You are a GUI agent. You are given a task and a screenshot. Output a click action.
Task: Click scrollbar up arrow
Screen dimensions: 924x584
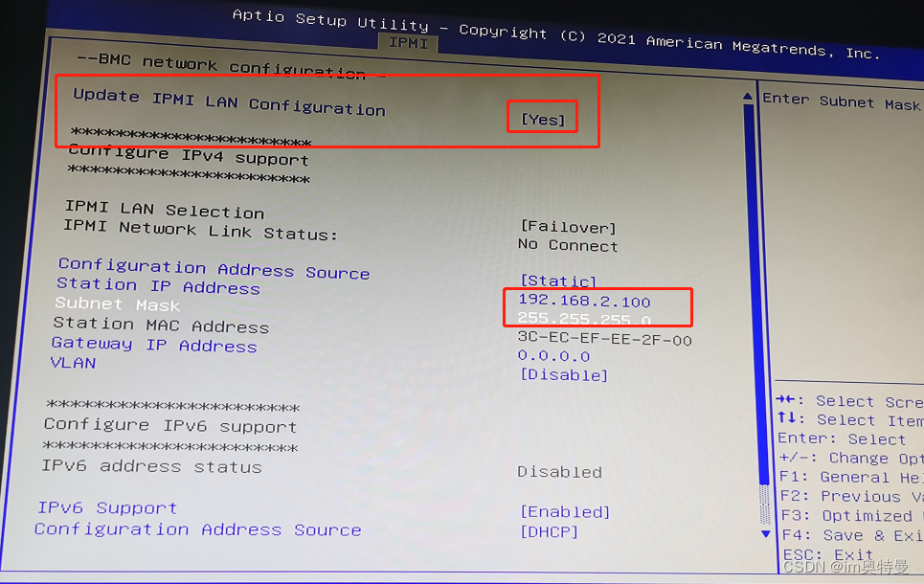click(748, 96)
